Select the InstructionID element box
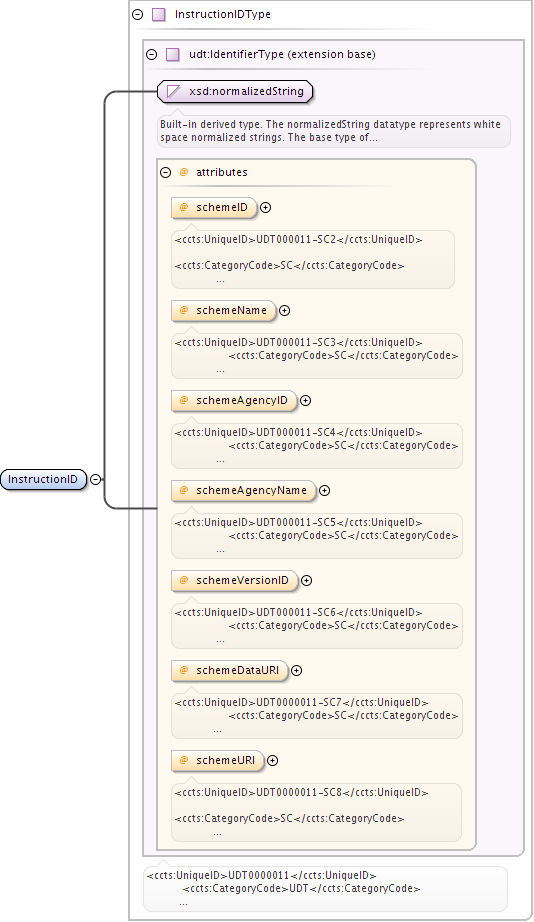 tap(44, 479)
